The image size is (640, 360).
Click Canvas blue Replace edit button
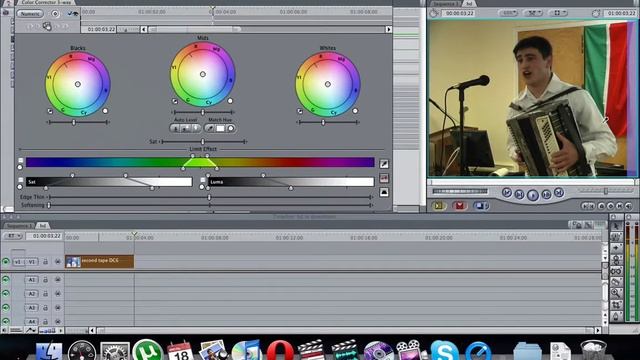point(481,206)
